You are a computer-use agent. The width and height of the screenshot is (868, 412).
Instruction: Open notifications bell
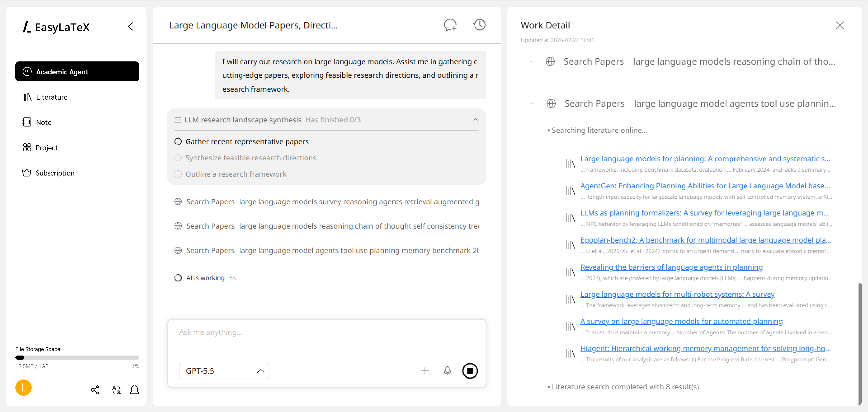click(134, 390)
